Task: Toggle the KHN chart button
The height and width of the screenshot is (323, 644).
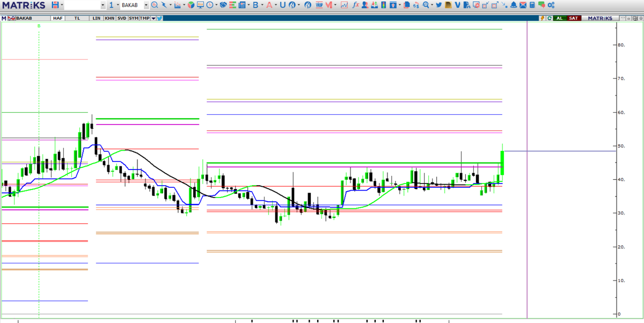Action: tap(109, 18)
